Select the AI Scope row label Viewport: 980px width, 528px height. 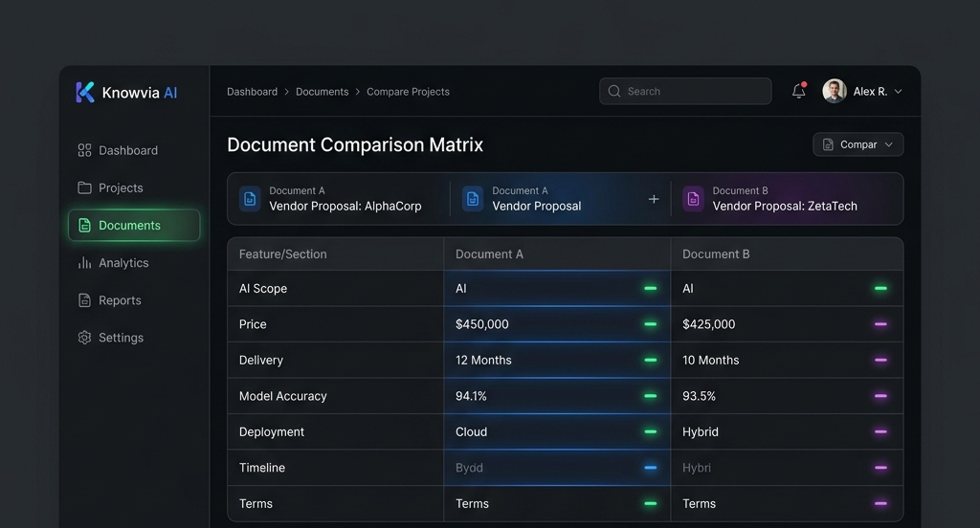[263, 289]
